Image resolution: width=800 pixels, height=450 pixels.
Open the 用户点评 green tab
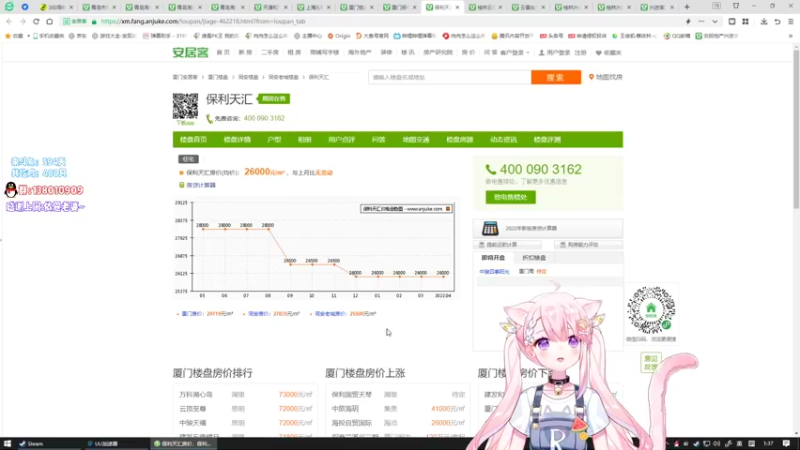341,139
